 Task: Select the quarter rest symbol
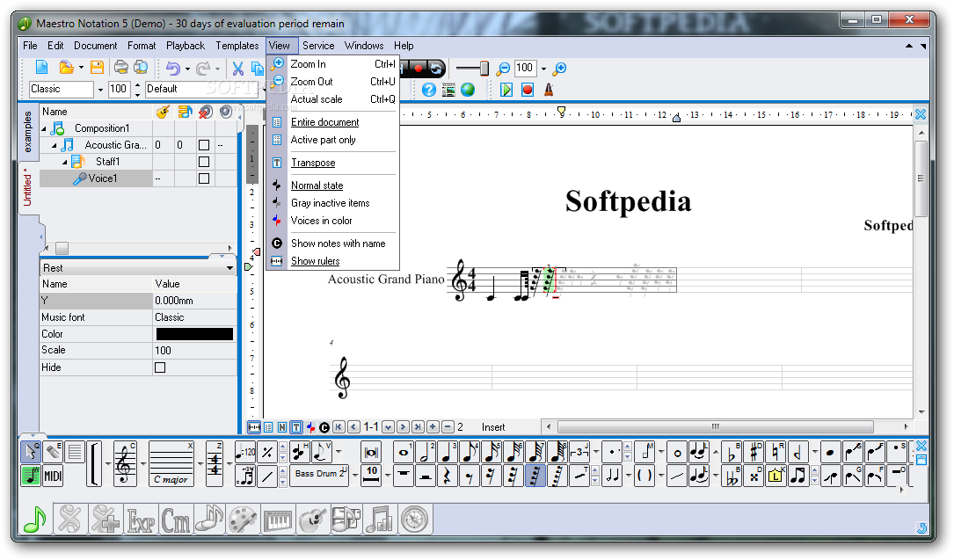[x=448, y=476]
